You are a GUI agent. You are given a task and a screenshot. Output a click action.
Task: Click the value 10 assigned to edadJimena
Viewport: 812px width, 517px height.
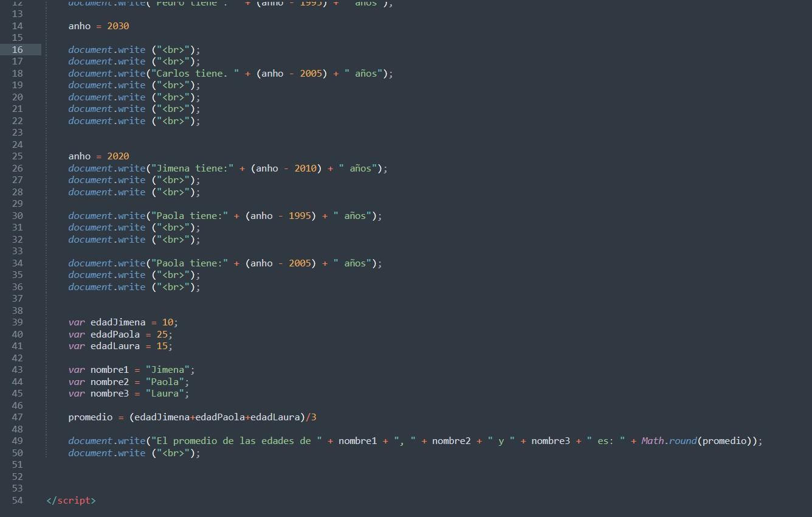[168, 322]
